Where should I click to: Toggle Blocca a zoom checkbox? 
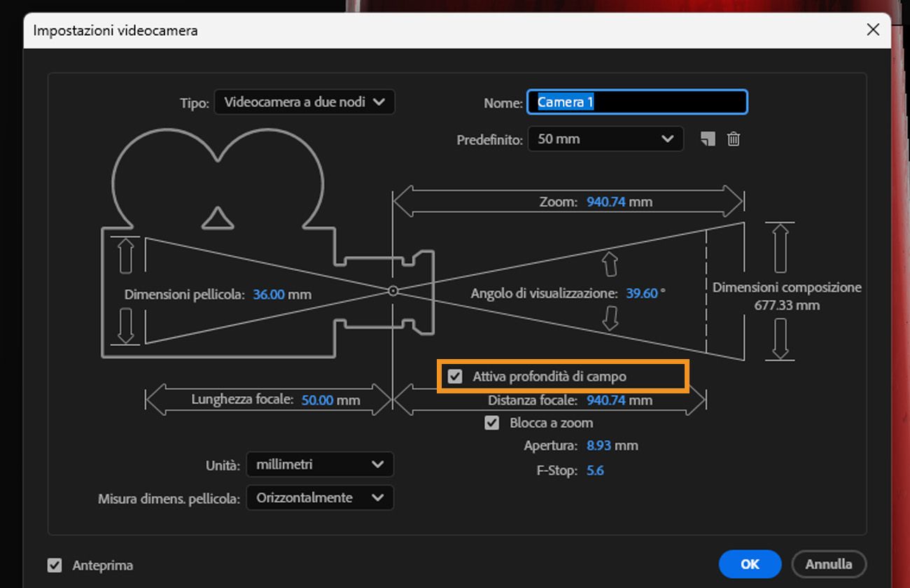click(x=492, y=423)
